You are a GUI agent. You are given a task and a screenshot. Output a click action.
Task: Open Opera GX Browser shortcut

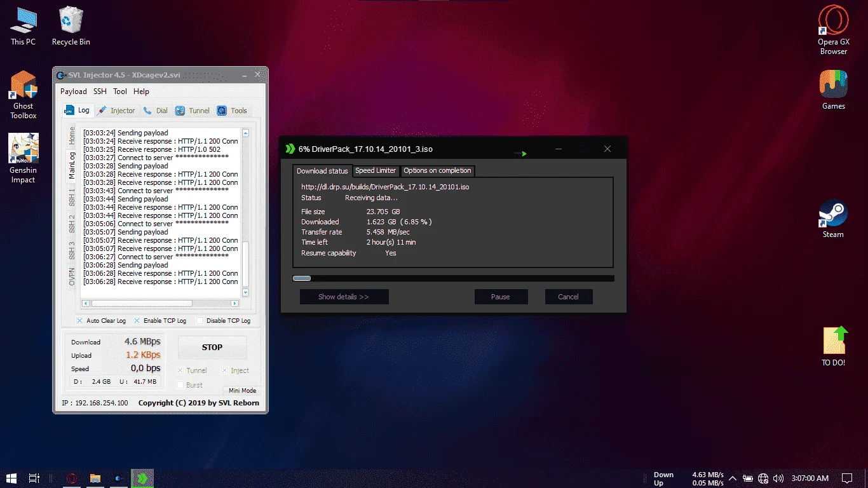click(x=833, y=30)
